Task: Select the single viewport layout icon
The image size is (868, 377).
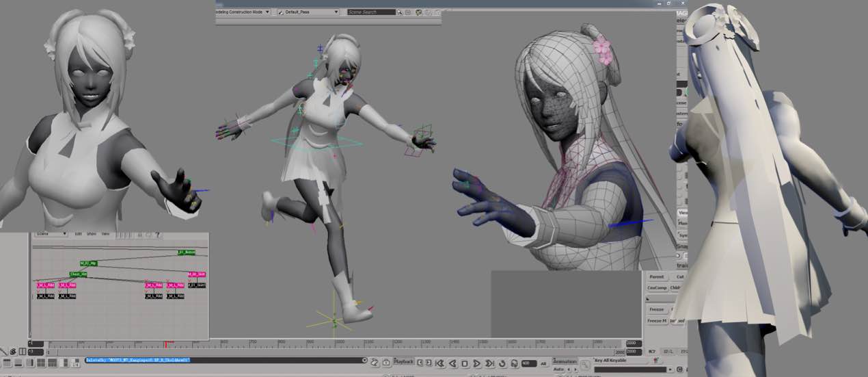Action: [7, 363]
